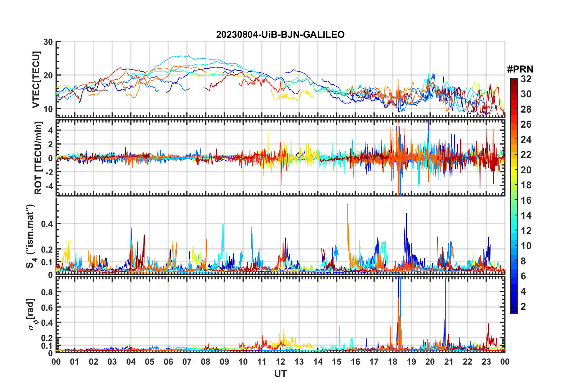Select the 12 tick label on PRN colorbar

526,231
